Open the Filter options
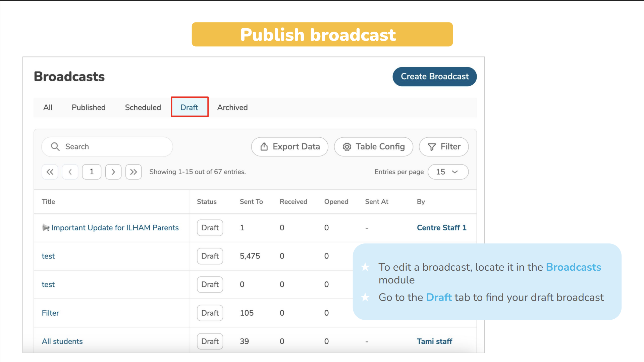This screenshot has height=362, width=644. click(443, 147)
